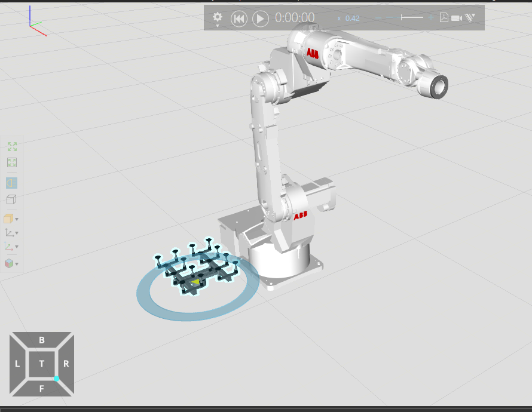Switch to Right view via R
The image size is (532, 412).
(66, 364)
